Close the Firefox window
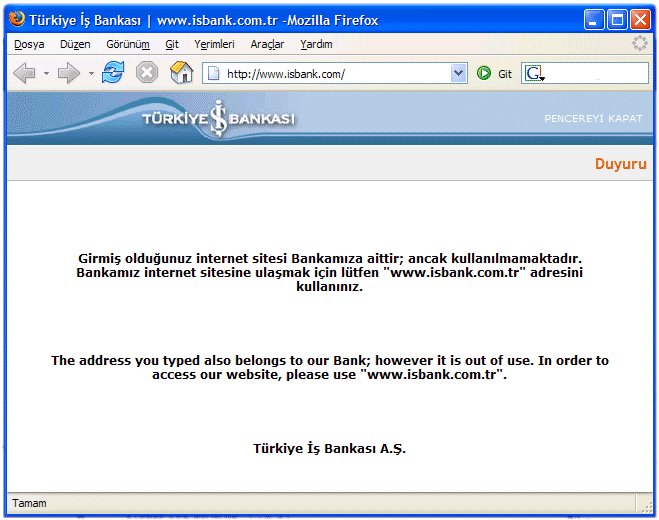This screenshot has width=659, height=520. click(x=640, y=20)
